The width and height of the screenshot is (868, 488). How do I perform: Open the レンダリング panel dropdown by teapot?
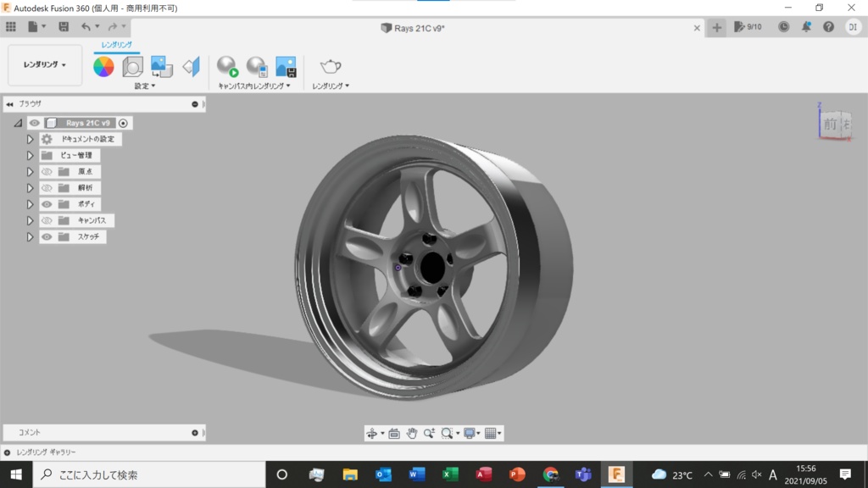331,86
